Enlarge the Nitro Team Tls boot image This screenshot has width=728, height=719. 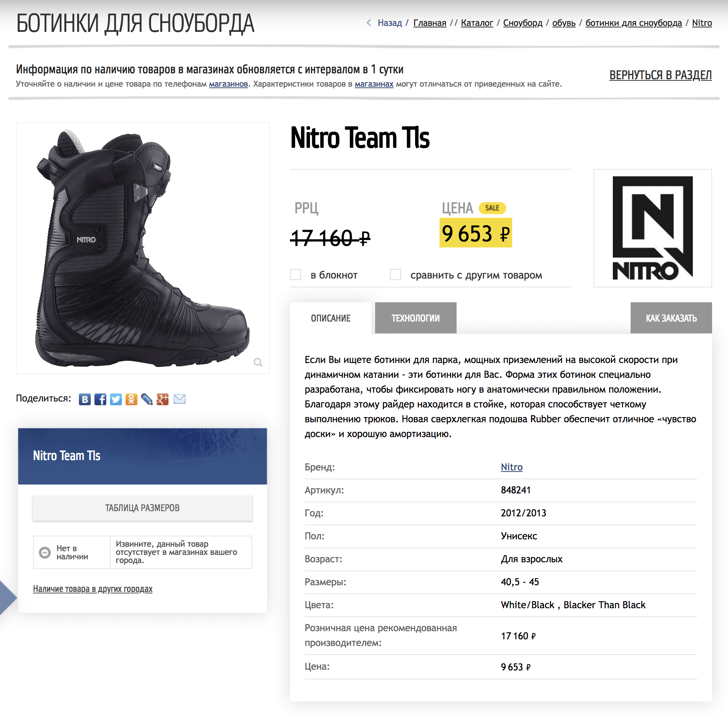[x=143, y=248]
